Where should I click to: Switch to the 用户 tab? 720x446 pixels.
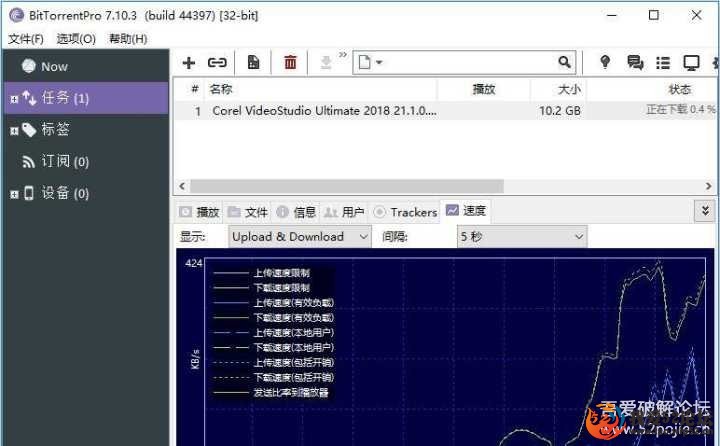click(x=344, y=212)
